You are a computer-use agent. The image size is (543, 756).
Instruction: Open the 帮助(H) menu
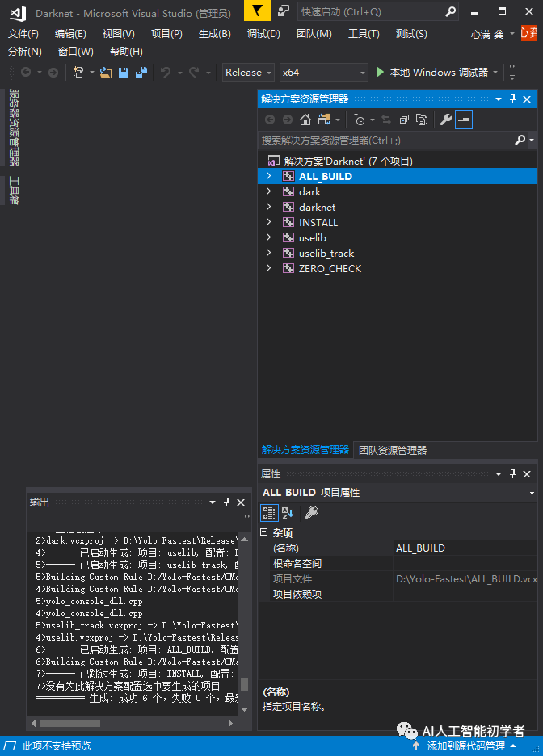click(x=126, y=52)
